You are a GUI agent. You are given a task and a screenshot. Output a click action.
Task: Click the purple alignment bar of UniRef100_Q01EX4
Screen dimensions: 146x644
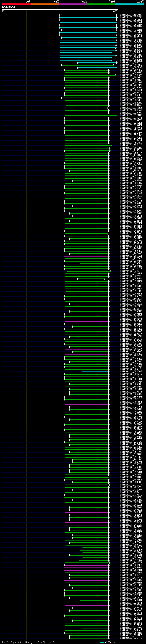tap(87, 256)
